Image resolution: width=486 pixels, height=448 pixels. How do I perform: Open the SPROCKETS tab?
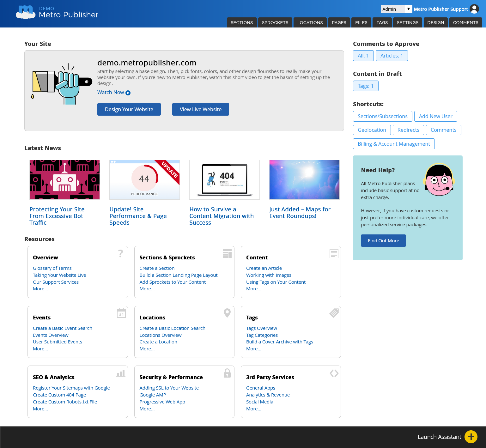tap(275, 22)
